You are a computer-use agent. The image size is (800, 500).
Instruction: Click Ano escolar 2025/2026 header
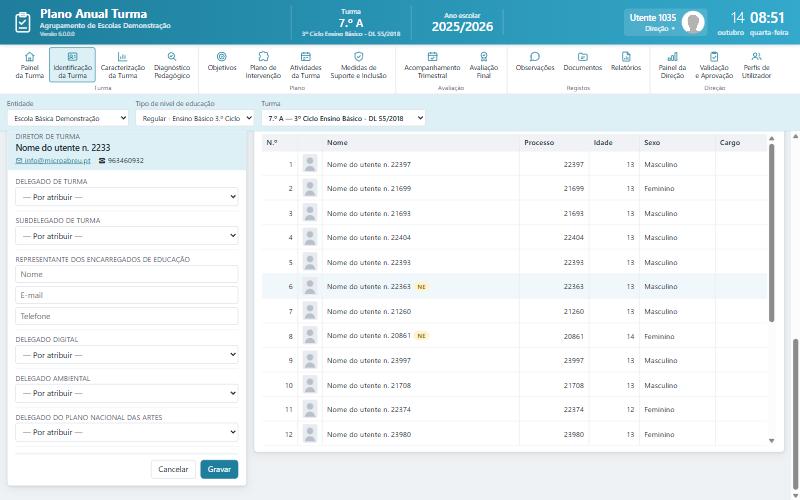tap(462, 22)
